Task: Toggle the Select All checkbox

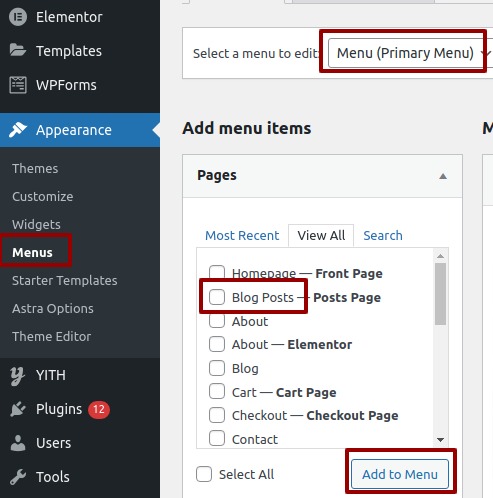Action: click(204, 474)
